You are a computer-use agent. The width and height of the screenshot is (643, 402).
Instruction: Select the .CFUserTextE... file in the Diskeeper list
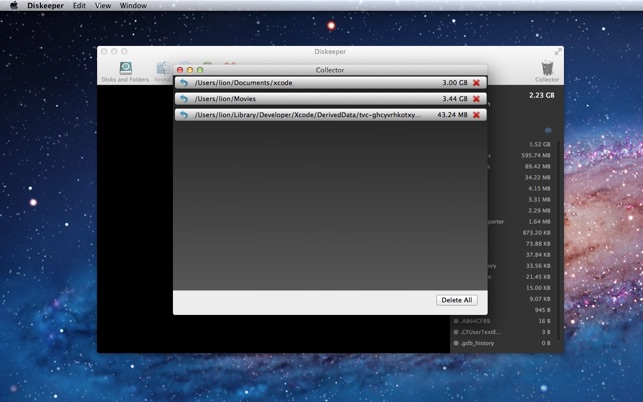pyautogui.click(x=481, y=332)
